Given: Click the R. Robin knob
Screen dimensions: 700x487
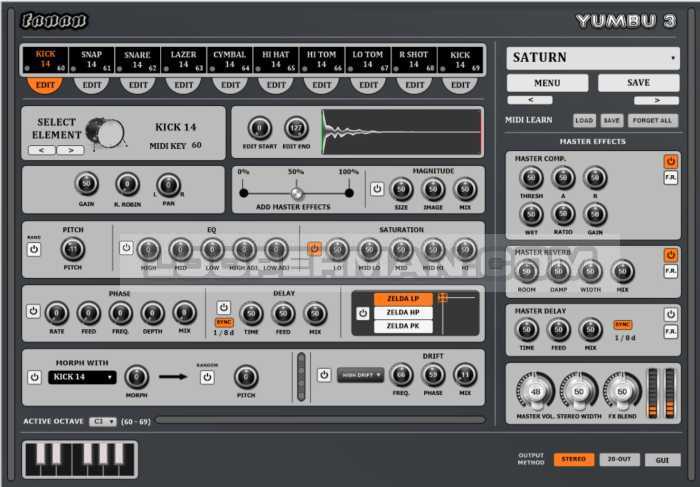Looking at the screenshot, I should click(x=127, y=184).
